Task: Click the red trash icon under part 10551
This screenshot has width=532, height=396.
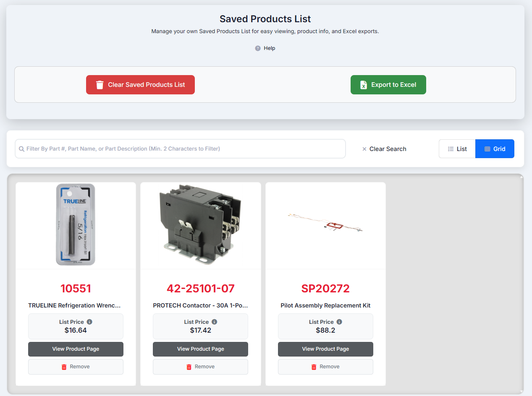Action: (64, 367)
